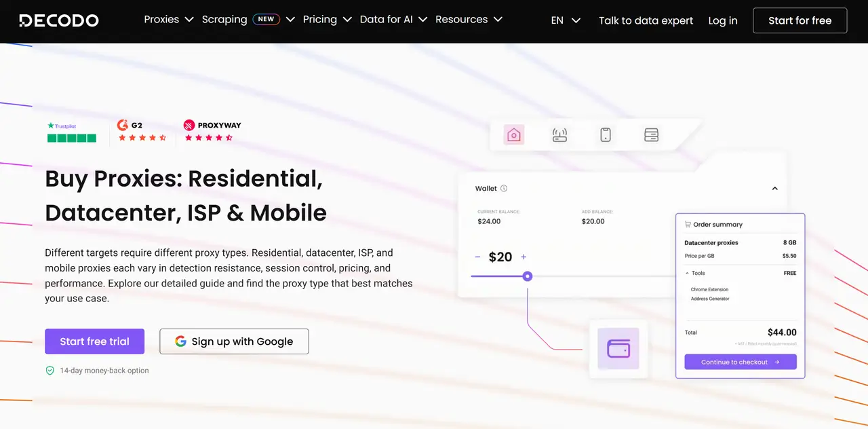Open the Trustpilot rating badge
The image size is (868, 429).
72,132
